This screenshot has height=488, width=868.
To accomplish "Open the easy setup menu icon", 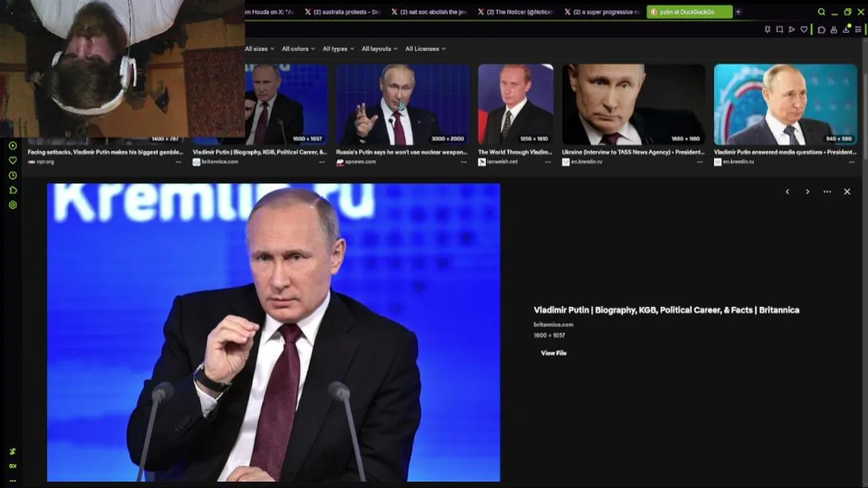I will 859,30.
